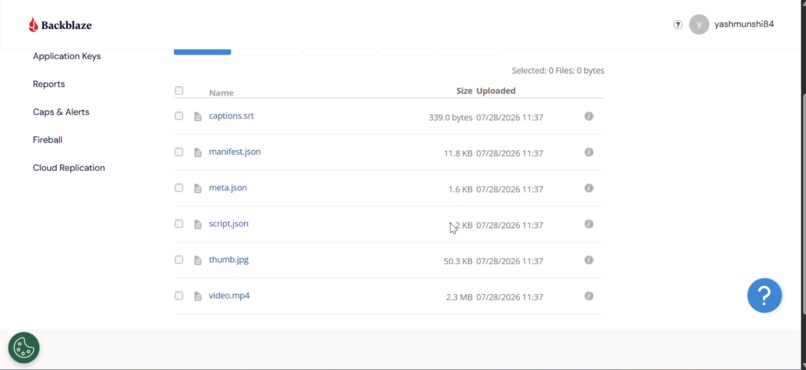
Task: Open the small help question icon in header
Action: tap(677, 25)
